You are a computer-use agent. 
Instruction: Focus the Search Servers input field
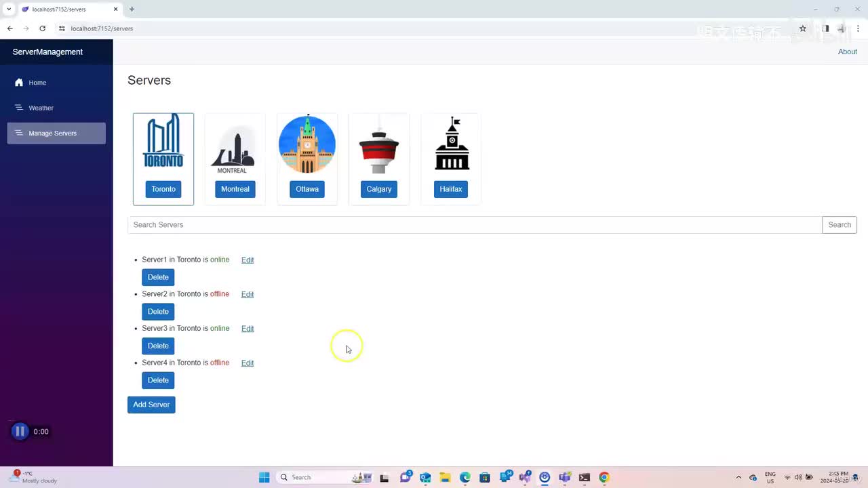click(x=475, y=225)
